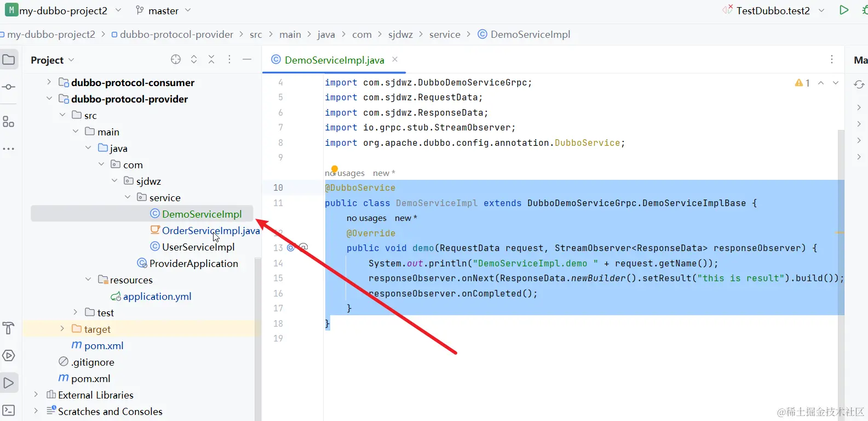This screenshot has height=421, width=868.
Task: Click the java breadcrumb item
Action: tap(326, 35)
